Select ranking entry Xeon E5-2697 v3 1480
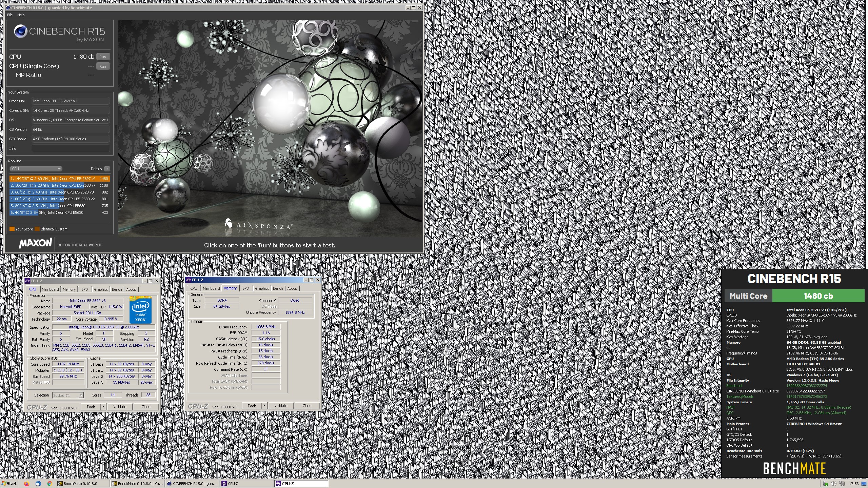 pos(60,179)
